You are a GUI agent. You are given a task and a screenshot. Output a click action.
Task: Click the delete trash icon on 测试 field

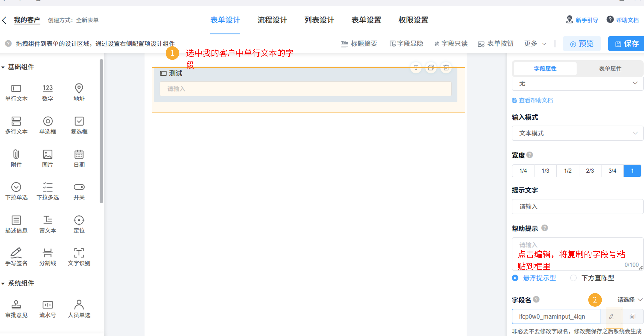click(x=446, y=68)
